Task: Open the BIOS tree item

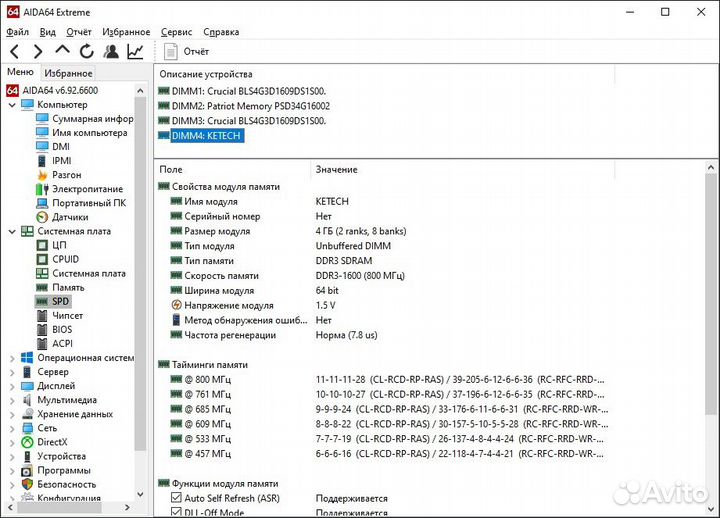Action: click(54, 330)
